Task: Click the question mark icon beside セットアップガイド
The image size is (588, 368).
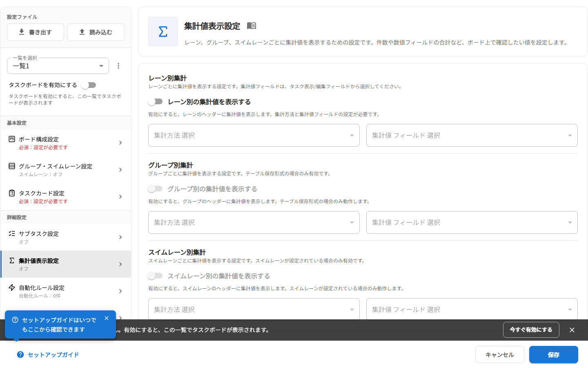Action: [x=20, y=355]
